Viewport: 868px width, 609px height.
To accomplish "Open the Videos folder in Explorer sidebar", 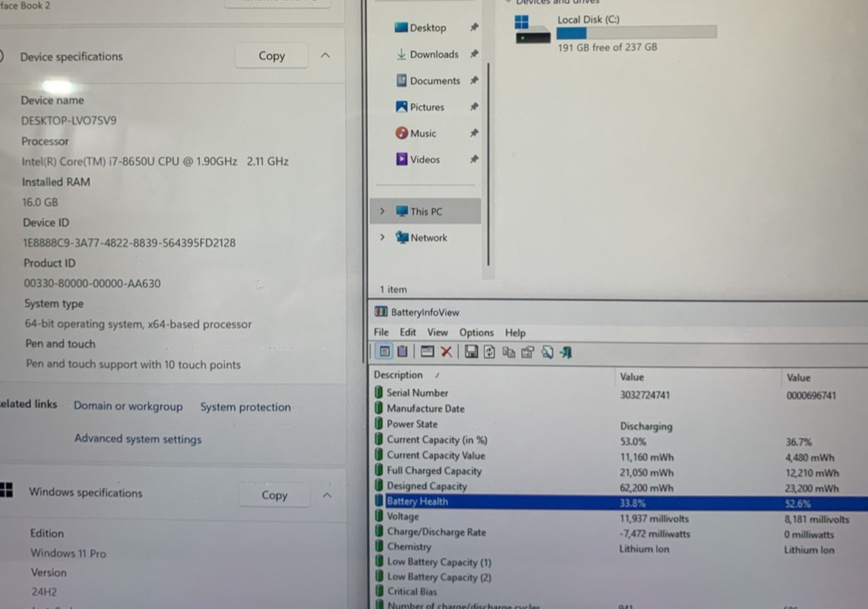I will point(425,160).
